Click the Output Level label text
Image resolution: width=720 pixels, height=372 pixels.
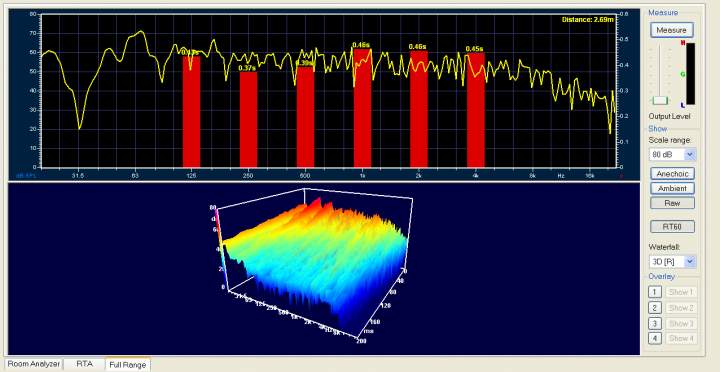coord(669,117)
